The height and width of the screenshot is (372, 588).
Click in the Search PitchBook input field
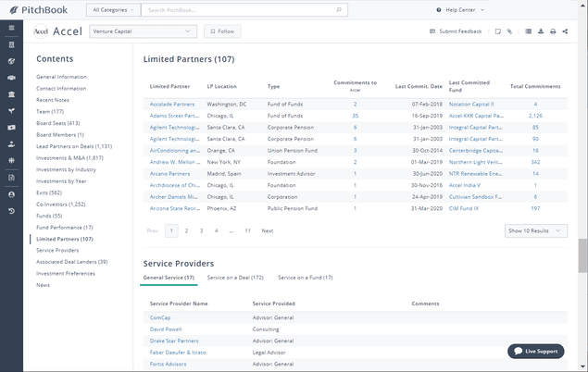pos(241,10)
